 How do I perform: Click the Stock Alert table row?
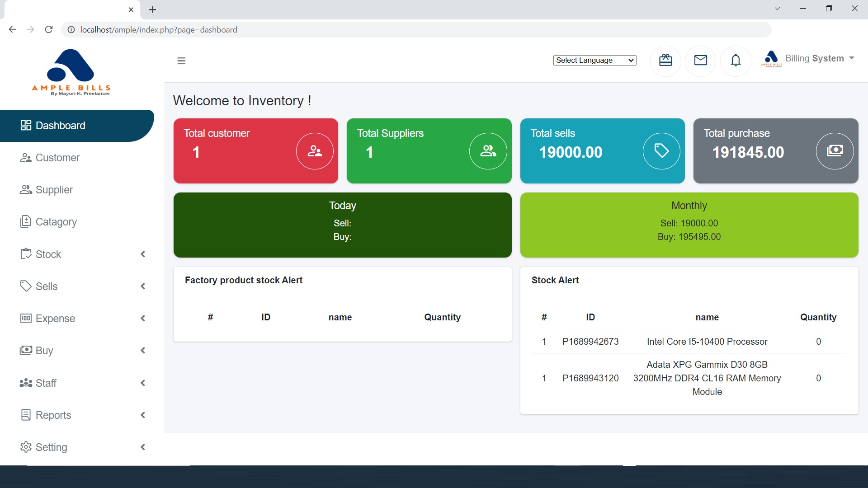tap(689, 342)
